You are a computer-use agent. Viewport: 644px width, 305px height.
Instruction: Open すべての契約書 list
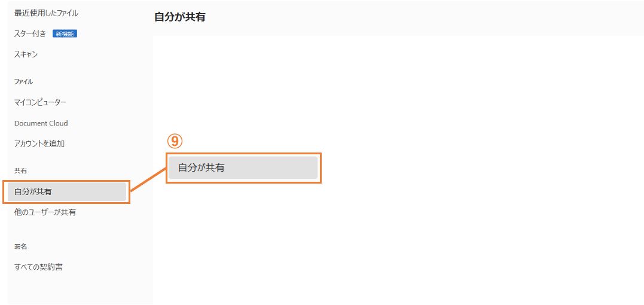pos(38,267)
